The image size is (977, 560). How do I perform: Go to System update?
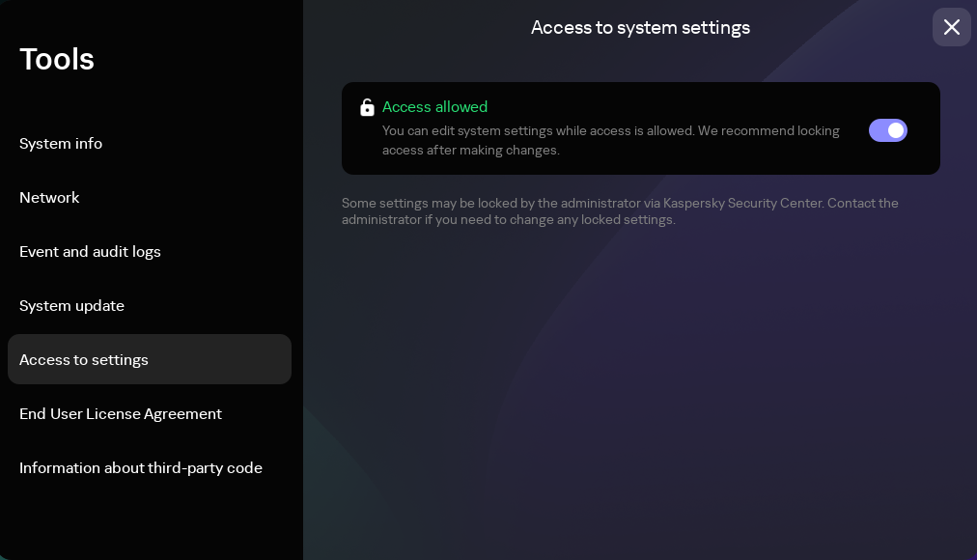(71, 305)
